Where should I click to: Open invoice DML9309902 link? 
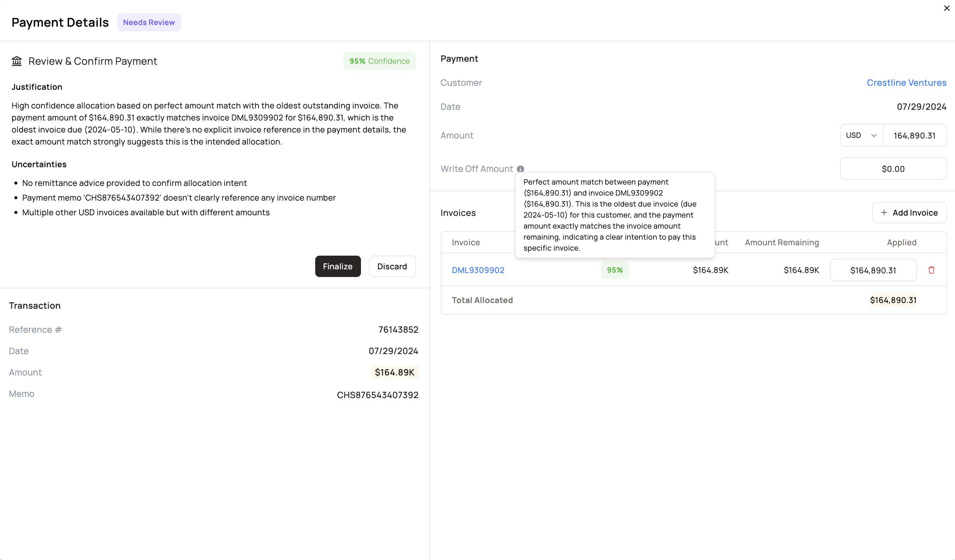click(x=477, y=270)
